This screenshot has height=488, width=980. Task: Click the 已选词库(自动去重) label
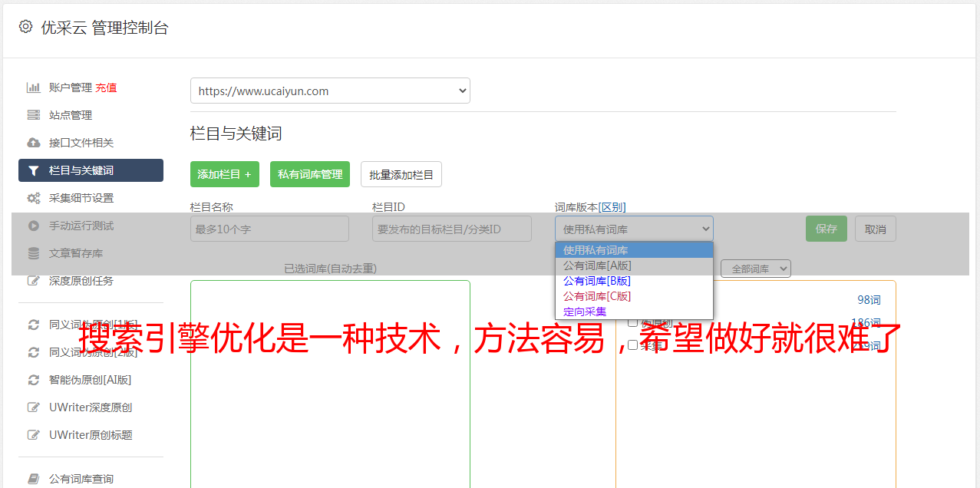tap(330, 269)
